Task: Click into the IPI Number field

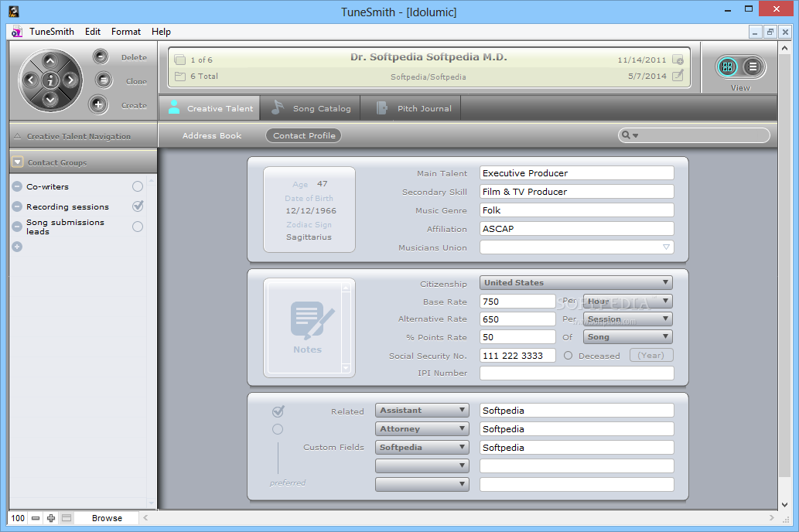Action: [x=576, y=373]
